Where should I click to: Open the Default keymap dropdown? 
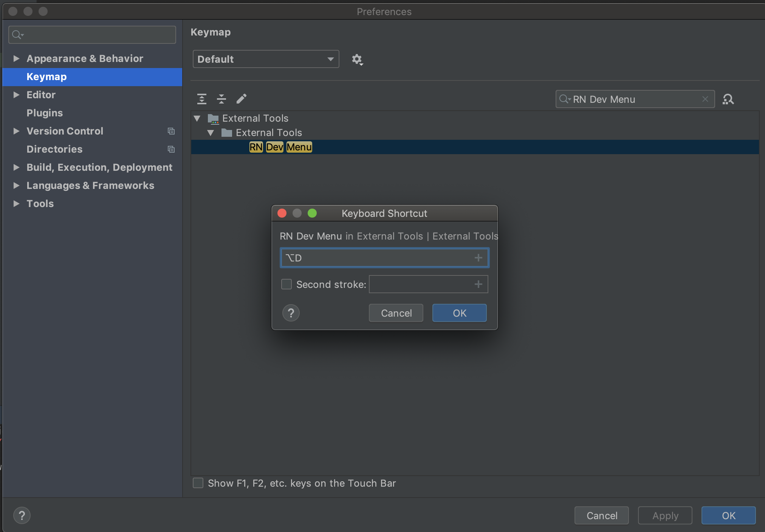coord(266,59)
